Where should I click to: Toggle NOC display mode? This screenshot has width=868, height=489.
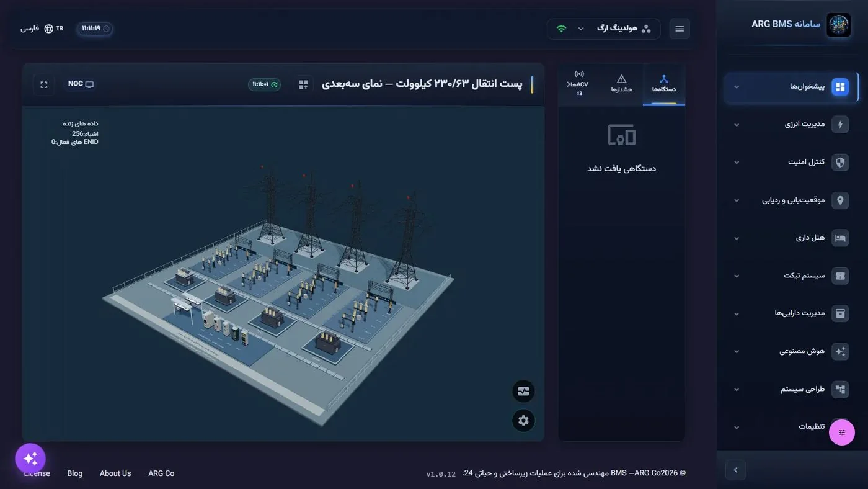[81, 84]
